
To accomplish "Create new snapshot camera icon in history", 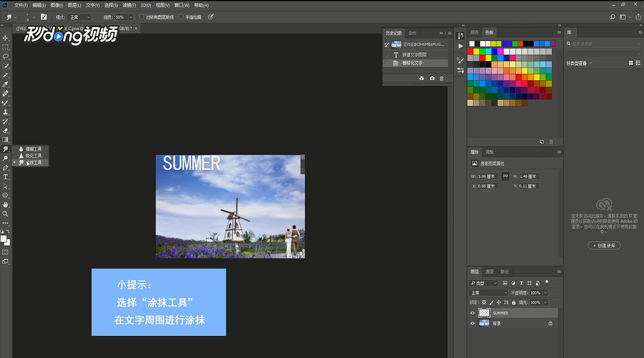I will (432, 78).
